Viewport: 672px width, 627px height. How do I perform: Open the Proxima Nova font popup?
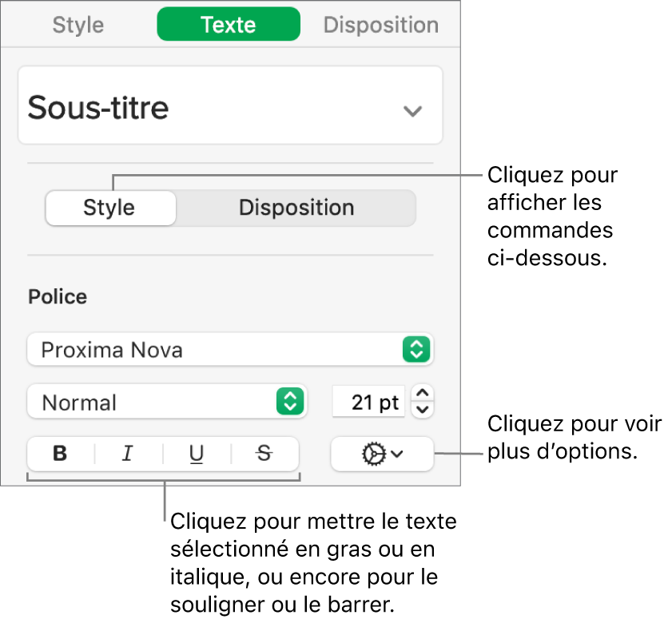pyautogui.click(x=230, y=350)
